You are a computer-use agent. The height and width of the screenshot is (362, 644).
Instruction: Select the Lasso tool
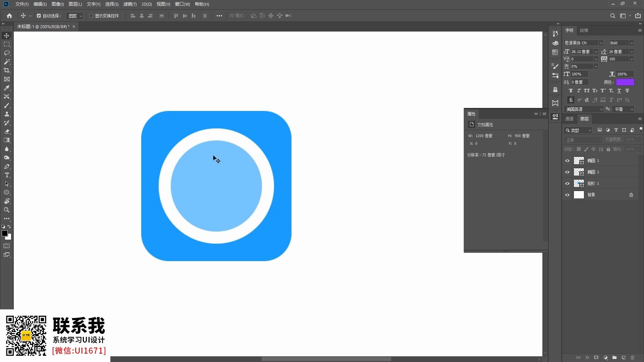7,53
